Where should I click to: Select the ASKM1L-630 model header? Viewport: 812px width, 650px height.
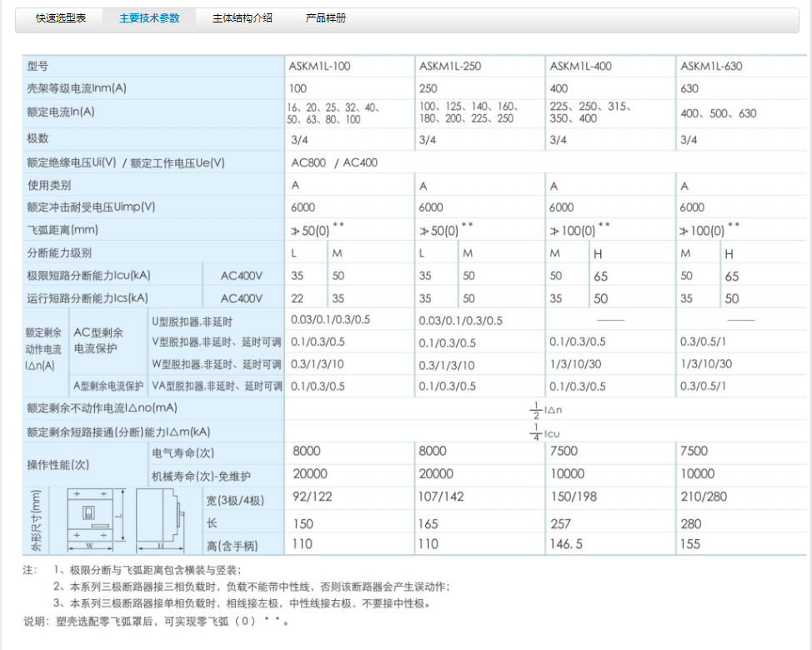711,66
